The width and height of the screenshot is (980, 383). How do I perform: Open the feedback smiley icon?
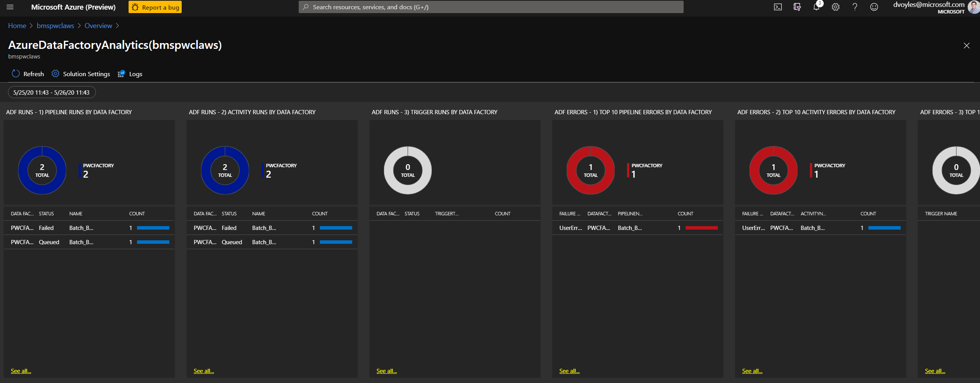[874, 7]
